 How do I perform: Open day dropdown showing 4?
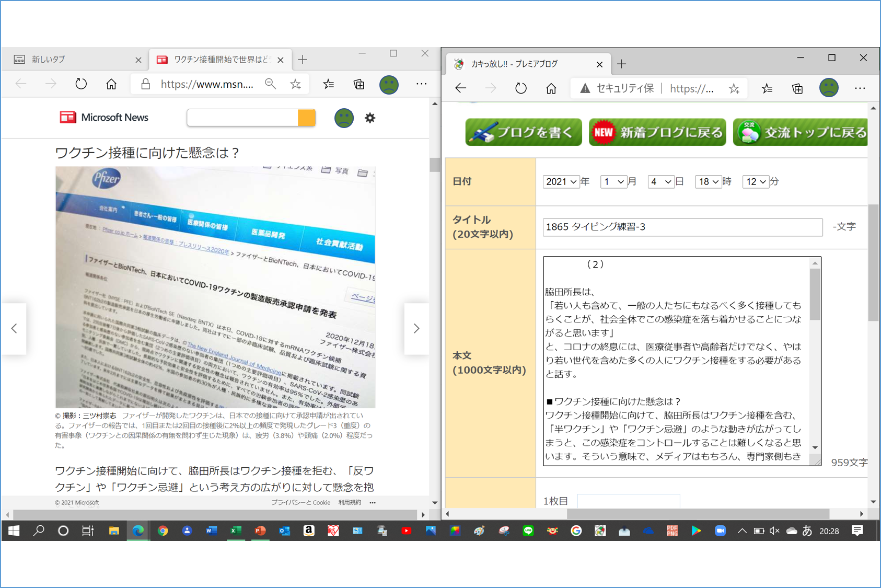[660, 181]
